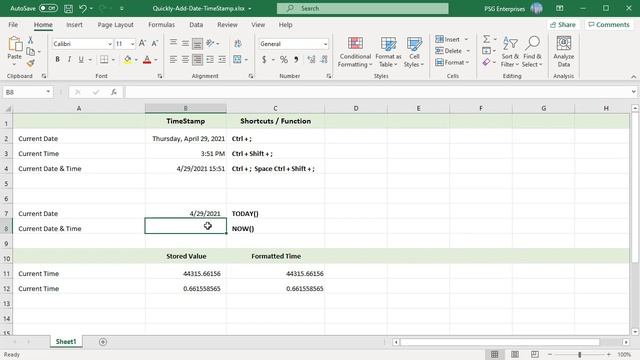Toggle AutoSave switch

[x=48, y=8]
